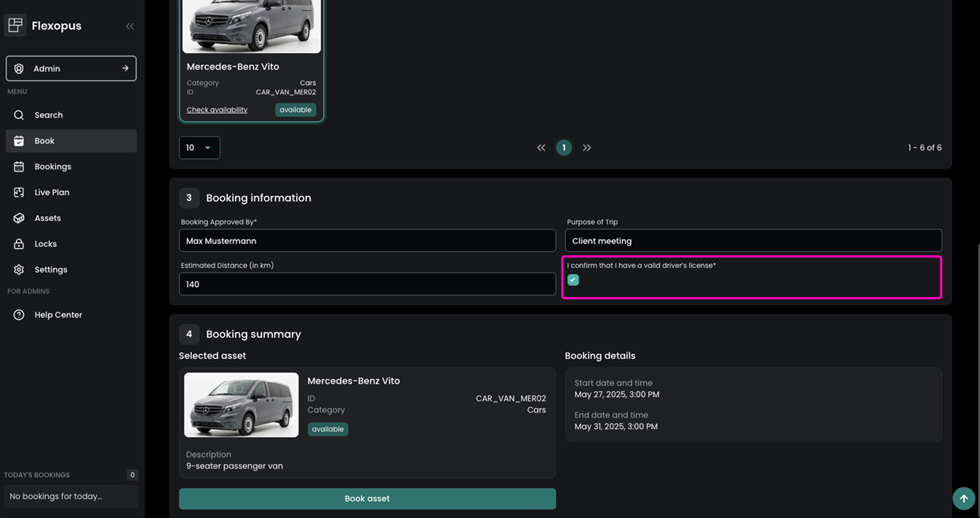Click the Flexopus logo icon
Screen dimensions: 980x518
(15, 26)
